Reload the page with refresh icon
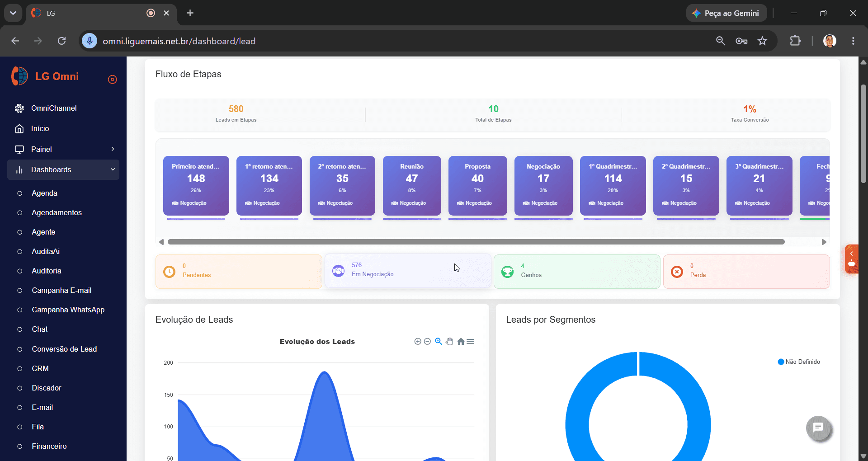This screenshot has height=461, width=868. point(62,41)
